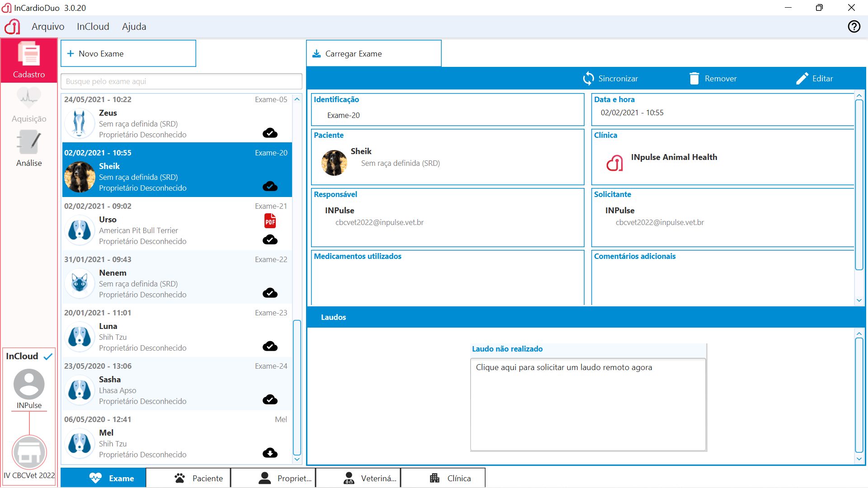Click the Remover trash icon

(694, 79)
